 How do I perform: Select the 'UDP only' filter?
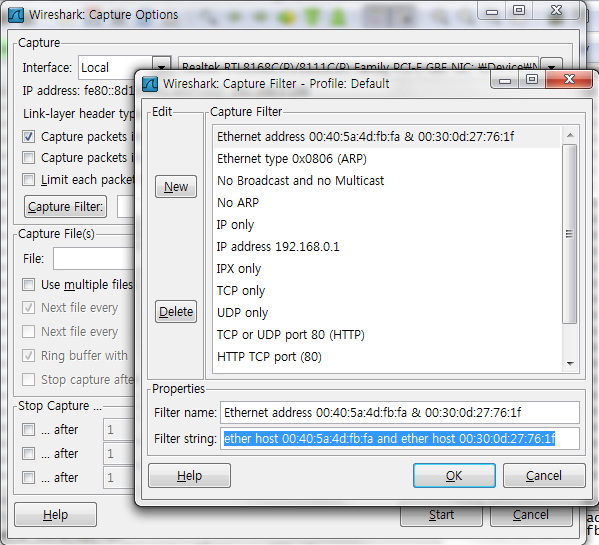coord(387,313)
